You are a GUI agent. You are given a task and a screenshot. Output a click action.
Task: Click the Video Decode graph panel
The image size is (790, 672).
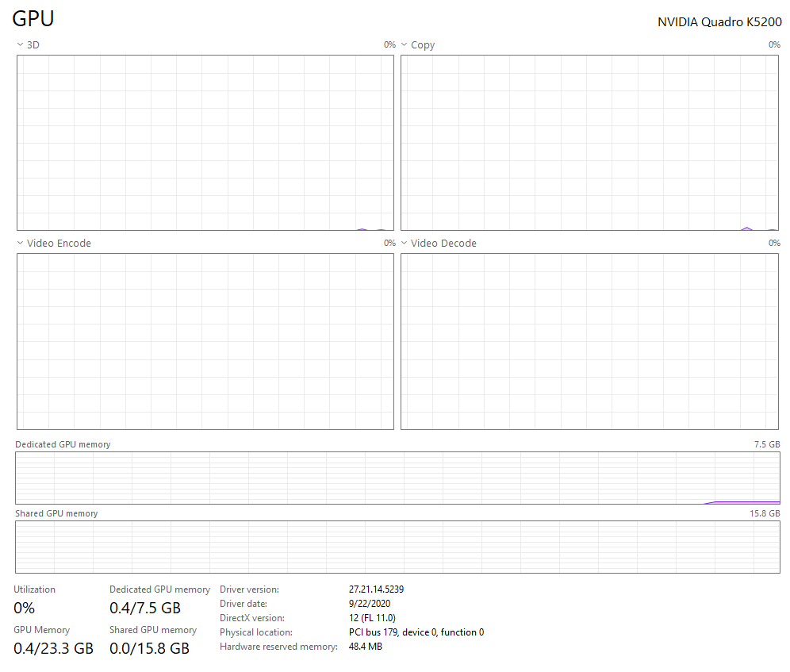click(x=590, y=341)
